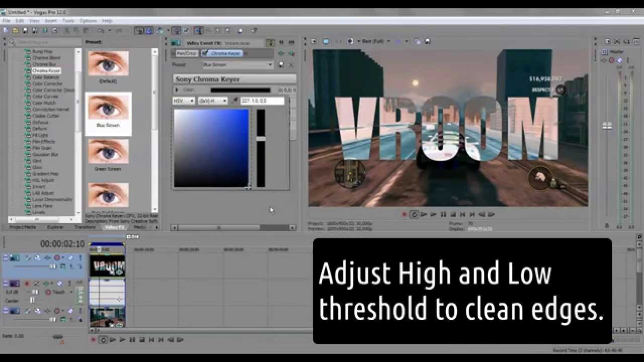Toggle Loop Playback in timeline transport

point(103,340)
